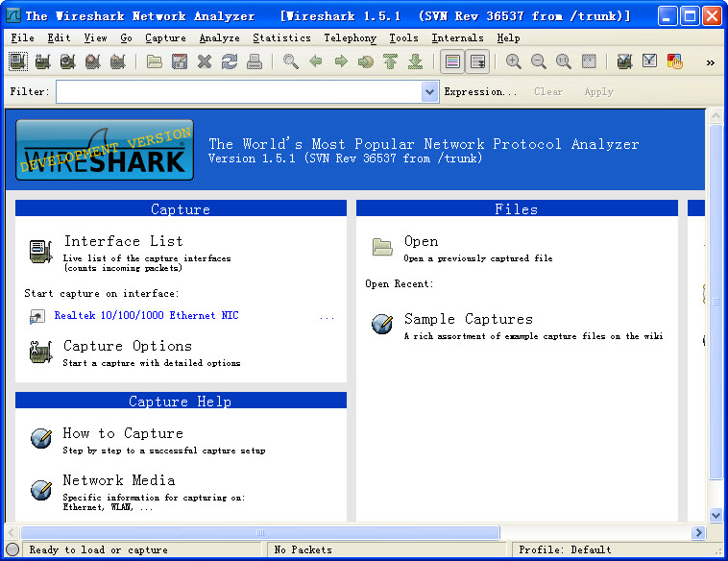Toggle auto scroll in live capture

point(477,61)
